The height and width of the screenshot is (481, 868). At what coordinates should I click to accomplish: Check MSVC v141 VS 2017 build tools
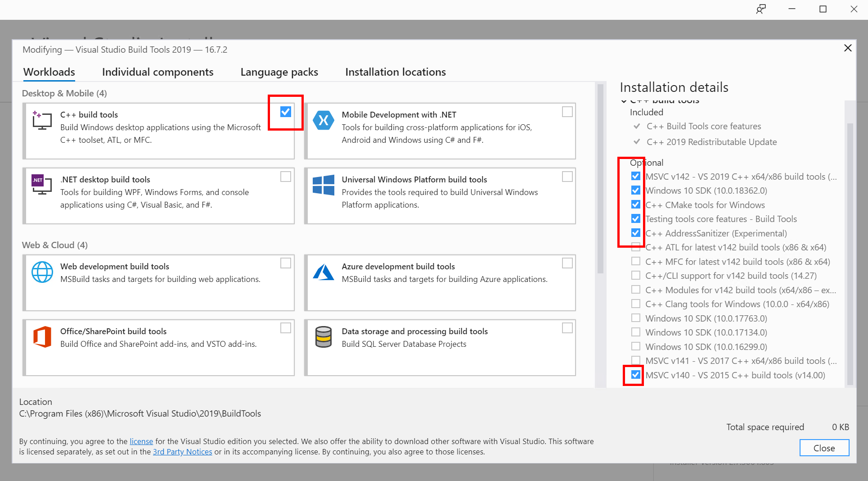[636, 360]
